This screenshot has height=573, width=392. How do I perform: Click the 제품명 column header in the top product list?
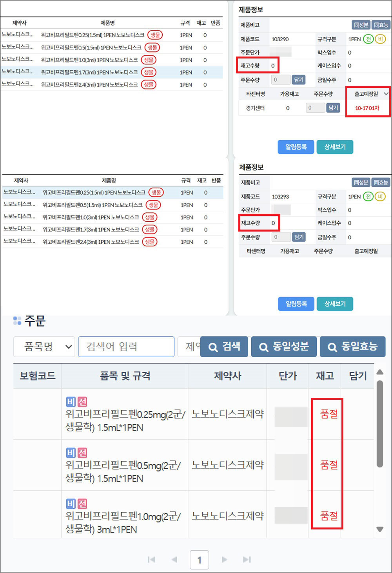(x=107, y=23)
